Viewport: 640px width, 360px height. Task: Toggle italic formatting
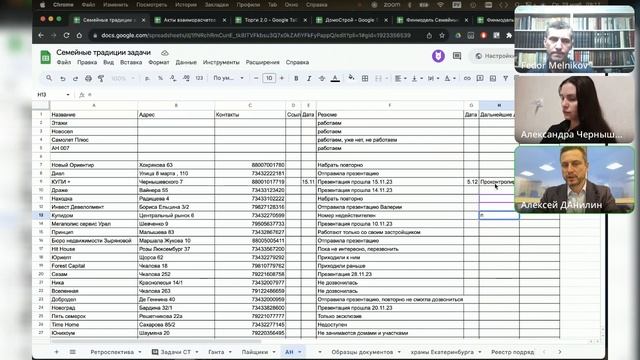pyautogui.click(x=309, y=78)
